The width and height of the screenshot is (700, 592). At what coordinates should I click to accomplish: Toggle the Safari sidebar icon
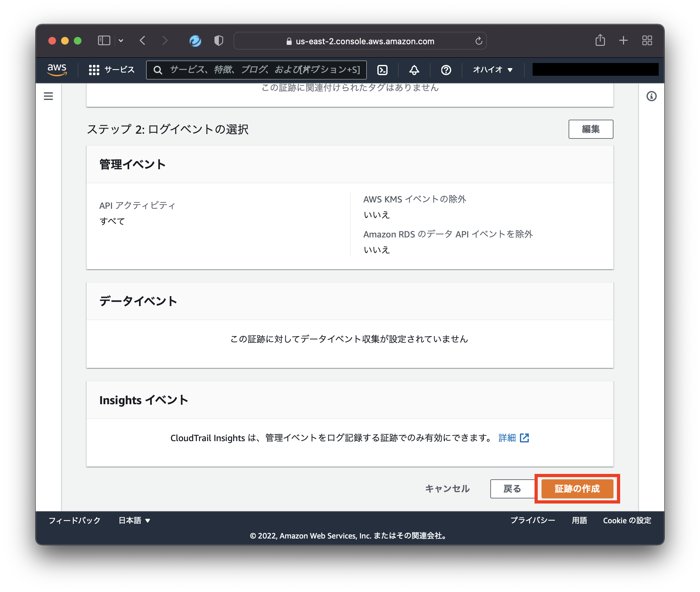[x=104, y=40]
